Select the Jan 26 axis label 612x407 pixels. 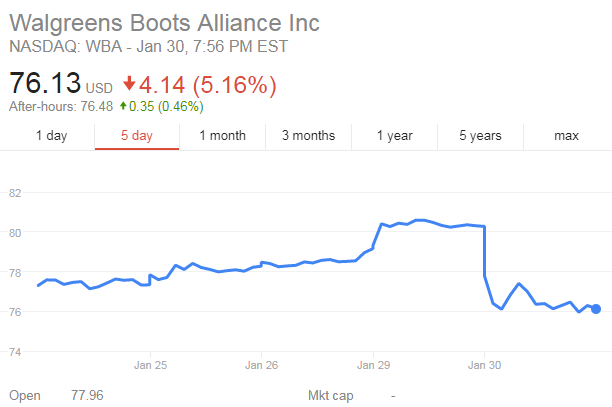(x=261, y=363)
